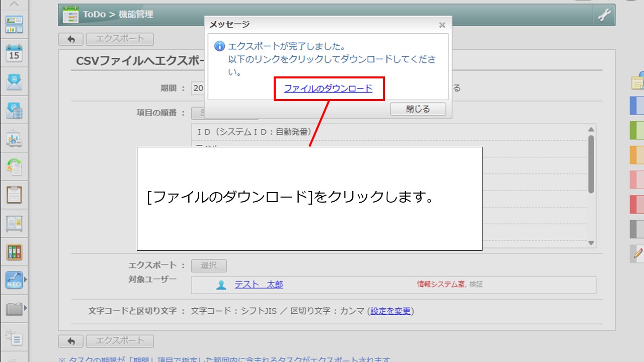Click the 設定を変更 link
Image resolution: width=644 pixels, height=362 pixels.
(x=391, y=311)
